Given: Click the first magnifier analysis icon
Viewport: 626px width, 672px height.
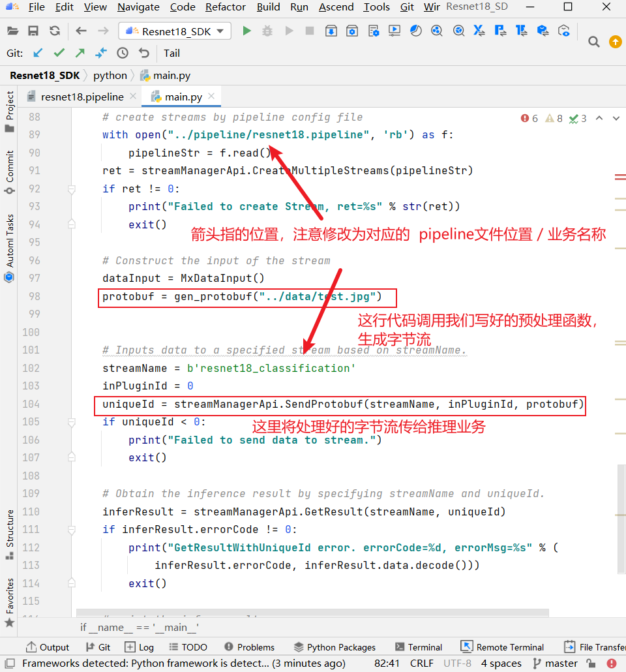Looking at the screenshot, I should click(437, 31).
